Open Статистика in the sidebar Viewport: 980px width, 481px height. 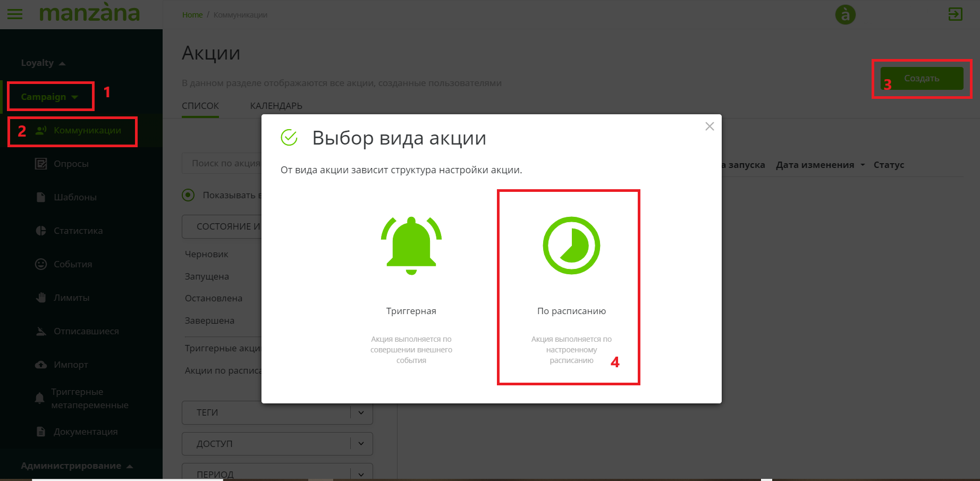(x=78, y=231)
